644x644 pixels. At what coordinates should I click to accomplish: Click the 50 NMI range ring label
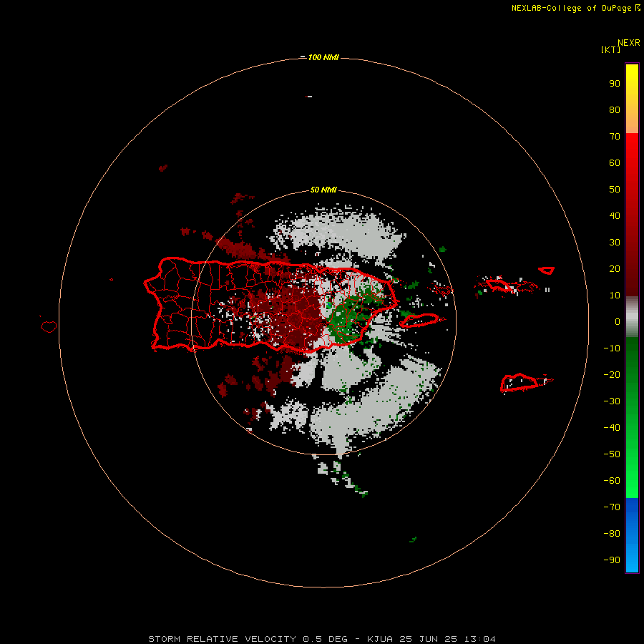(x=323, y=190)
